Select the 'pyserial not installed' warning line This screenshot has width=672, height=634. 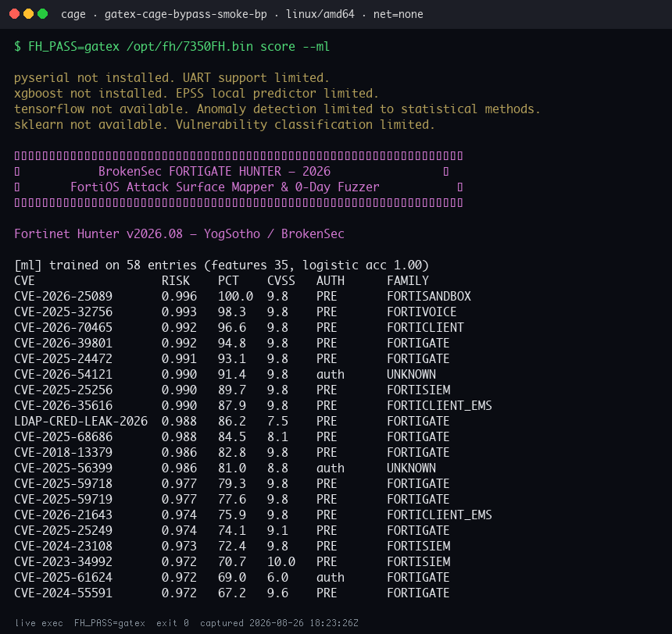coord(172,77)
